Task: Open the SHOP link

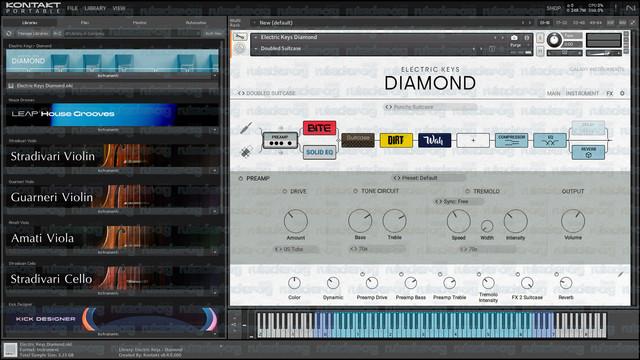Action: pos(553,8)
